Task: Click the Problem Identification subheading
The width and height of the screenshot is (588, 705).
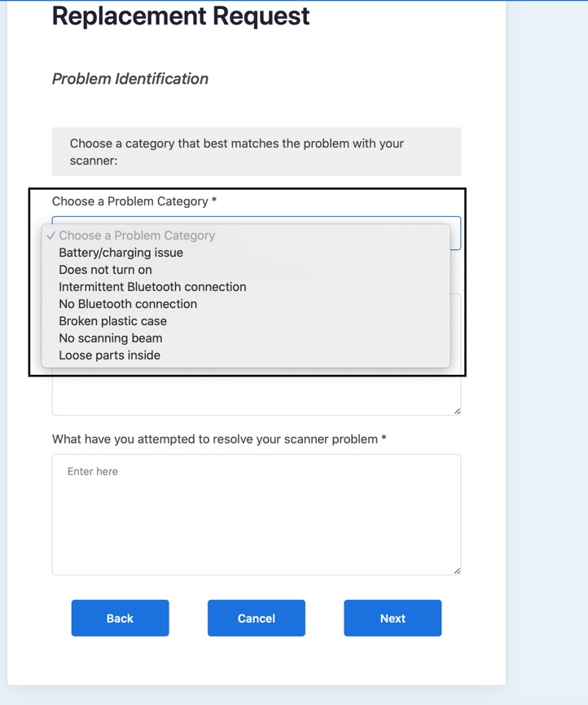Action: (130, 79)
